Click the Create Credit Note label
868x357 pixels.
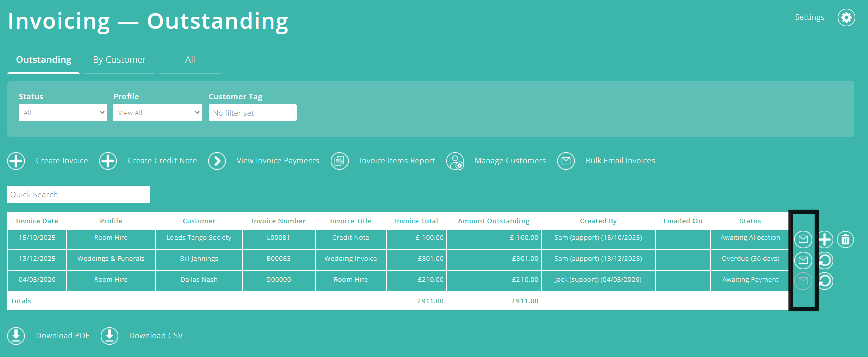[162, 161]
